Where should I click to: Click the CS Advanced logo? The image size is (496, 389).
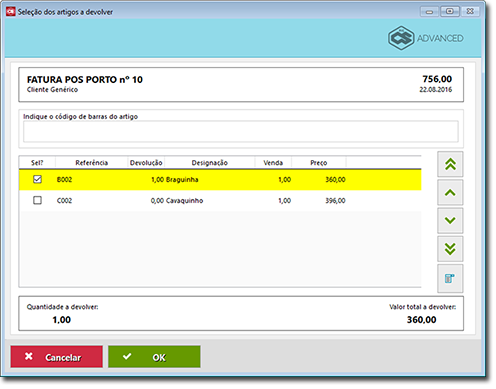point(426,38)
